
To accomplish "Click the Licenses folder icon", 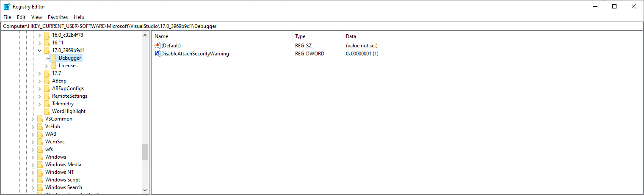I will [53, 66].
